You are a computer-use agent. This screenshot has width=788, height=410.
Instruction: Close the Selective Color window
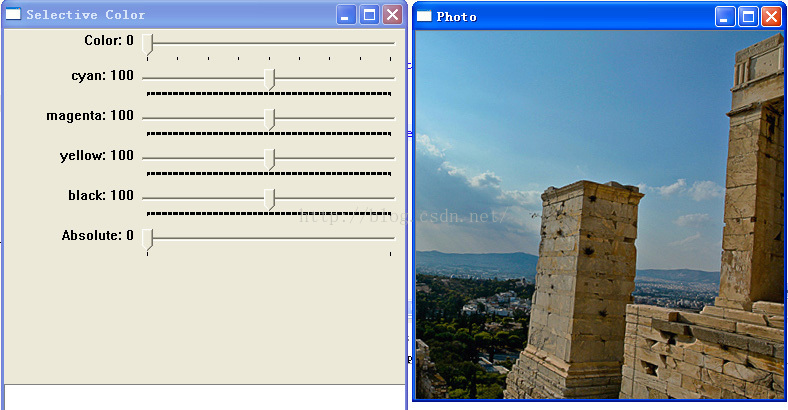click(x=392, y=15)
